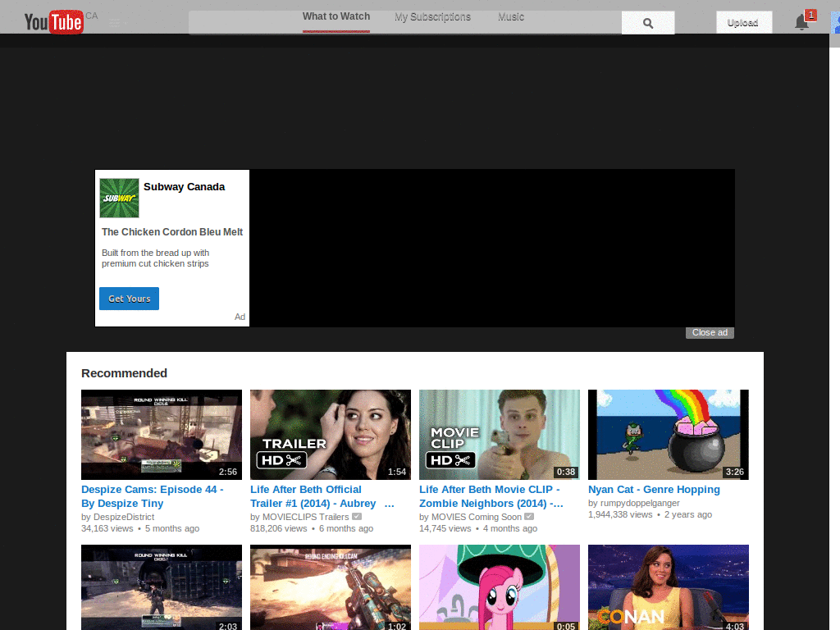Play the pink pony 0:05 thumbnail
This screenshot has width=840, height=630.
pyautogui.click(x=500, y=587)
